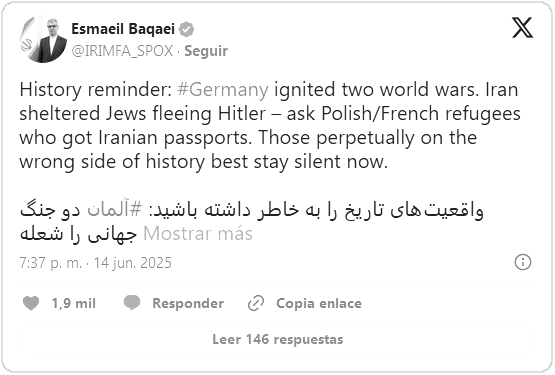555x375 pixels.
Task: Click the verified badge next to name
Action: 187,29
